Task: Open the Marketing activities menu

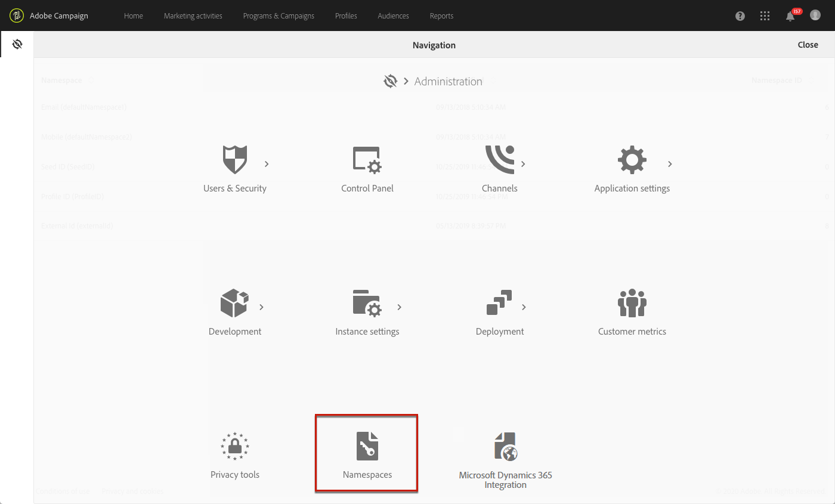Action: coord(193,16)
